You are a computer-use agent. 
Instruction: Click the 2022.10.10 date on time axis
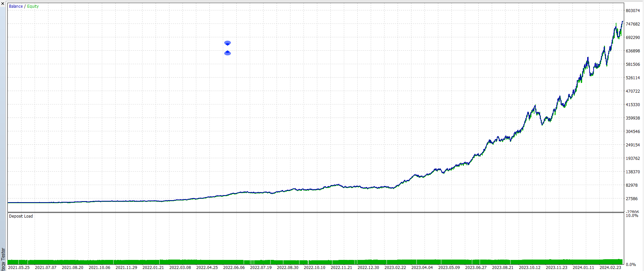pyautogui.click(x=315, y=268)
